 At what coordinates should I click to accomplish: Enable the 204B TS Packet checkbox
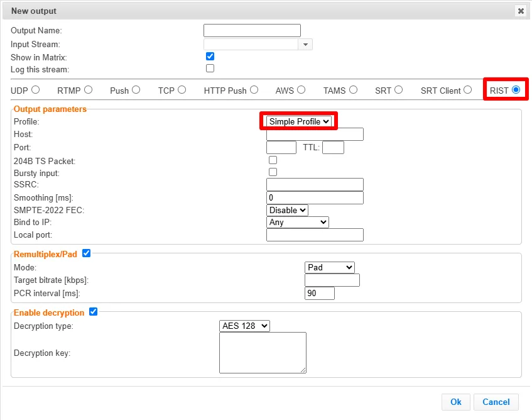pyautogui.click(x=273, y=160)
